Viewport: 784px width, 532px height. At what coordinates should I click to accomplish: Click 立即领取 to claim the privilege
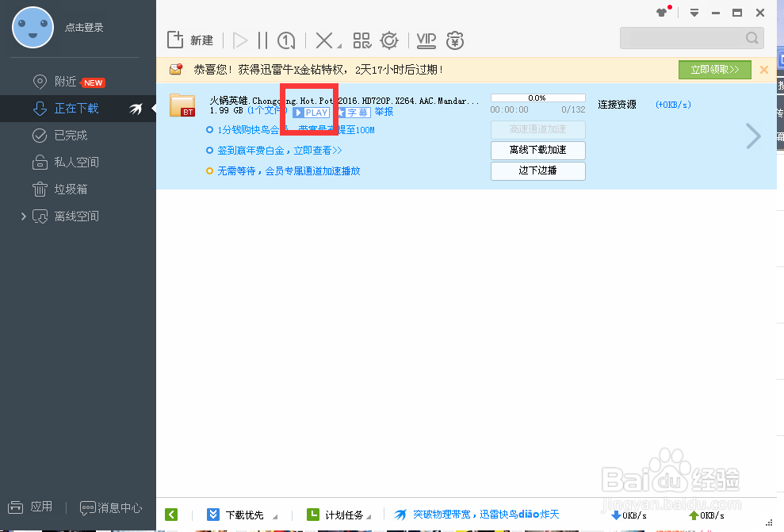click(x=714, y=70)
